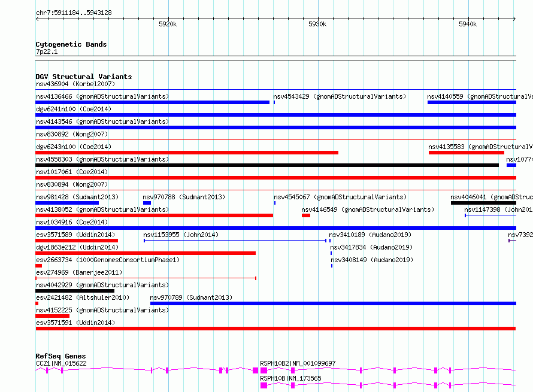
Task: Click the 5940k ruler position label
Action: point(468,24)
